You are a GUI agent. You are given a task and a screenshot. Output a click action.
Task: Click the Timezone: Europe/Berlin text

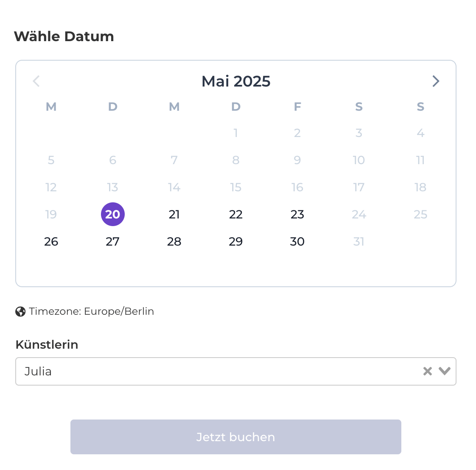click(91, 311)
